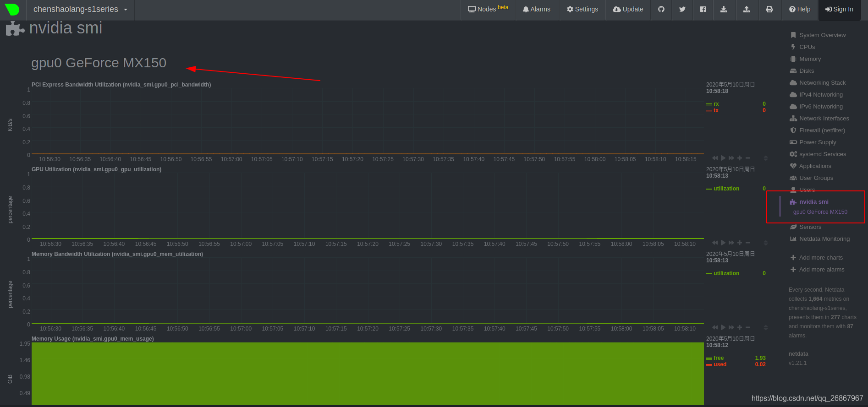Toggle the rx dimension in PCI legend
The image size is (868, 407).
(x=716, y=104)
